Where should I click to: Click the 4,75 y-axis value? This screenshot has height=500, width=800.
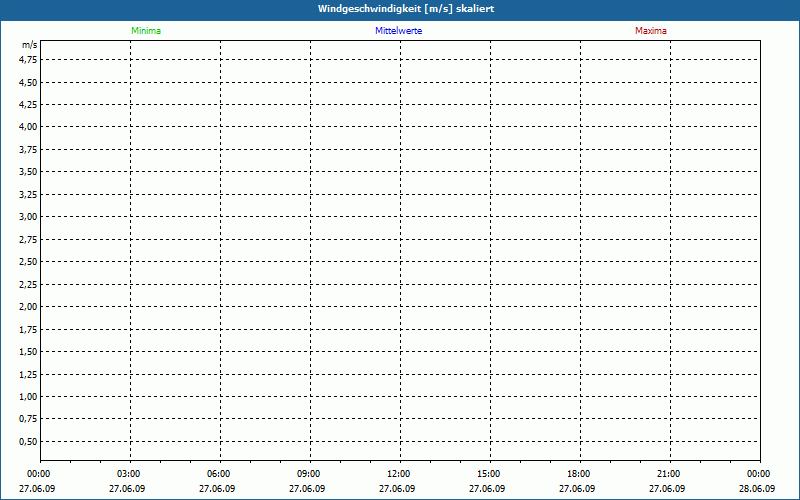[28, 59]
